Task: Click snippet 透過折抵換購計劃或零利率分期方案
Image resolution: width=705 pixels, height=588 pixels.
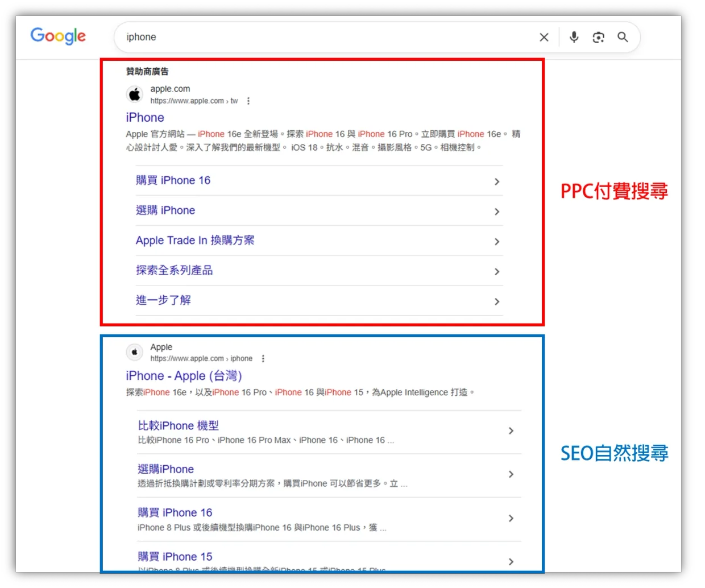Action: [x=272, y=484]
